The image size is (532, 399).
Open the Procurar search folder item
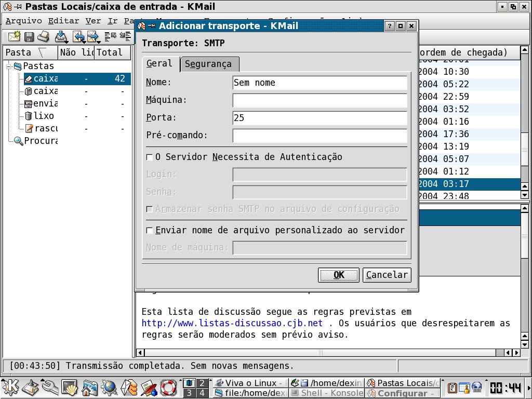coord(36,141)
